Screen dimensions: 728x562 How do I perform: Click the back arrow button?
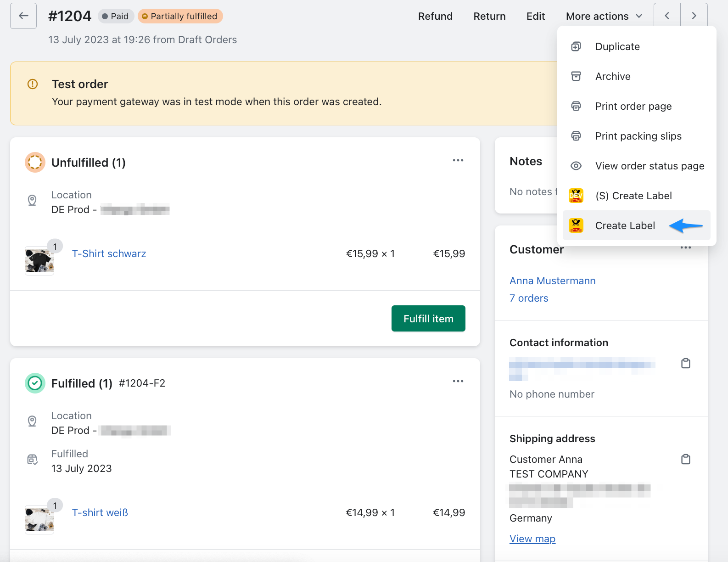(x=23, y=16)
